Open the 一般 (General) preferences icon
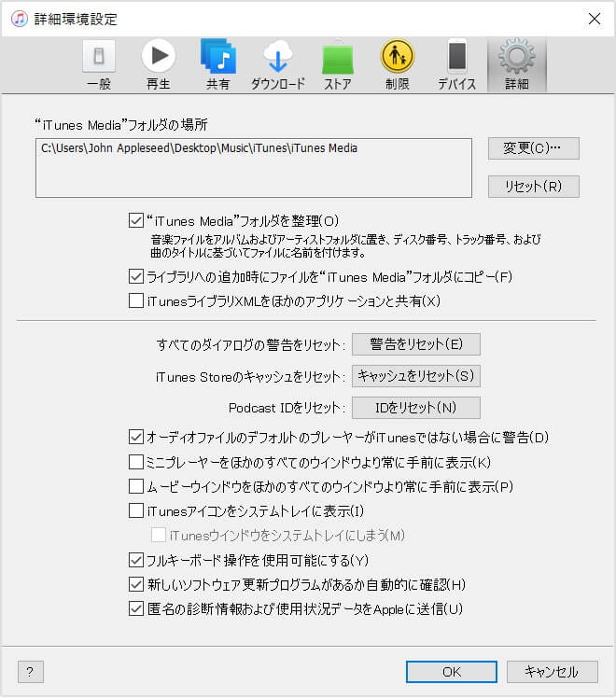This screenshot has height=698, width=616. (x=99, y=65)
